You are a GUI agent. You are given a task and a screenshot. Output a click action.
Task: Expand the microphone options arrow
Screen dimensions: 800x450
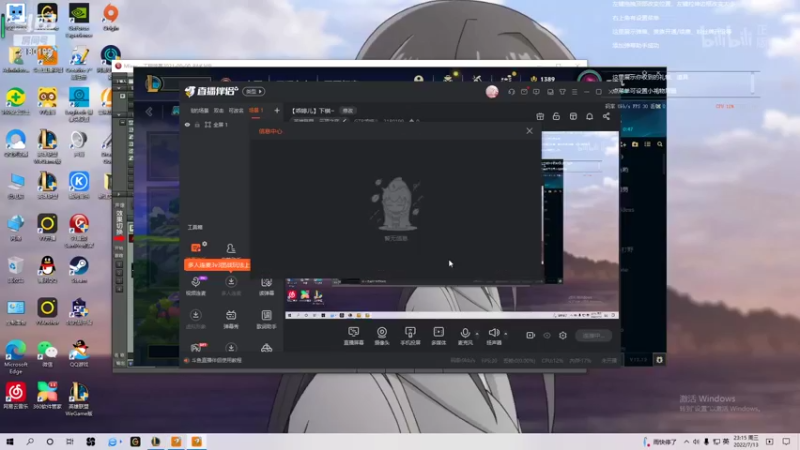click(x=477, y=334)
